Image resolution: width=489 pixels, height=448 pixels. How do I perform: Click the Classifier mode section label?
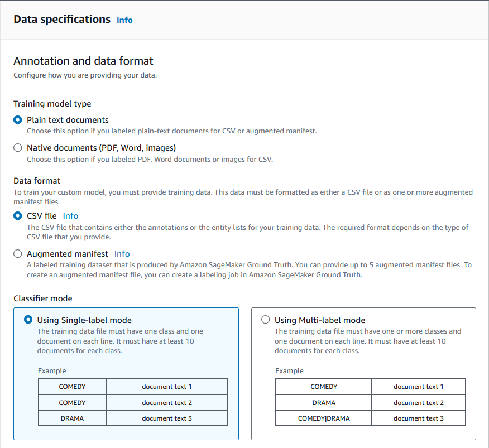point(42,298)
